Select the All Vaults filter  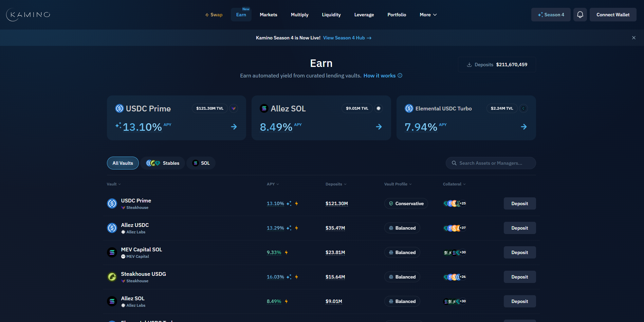[123, 163]
